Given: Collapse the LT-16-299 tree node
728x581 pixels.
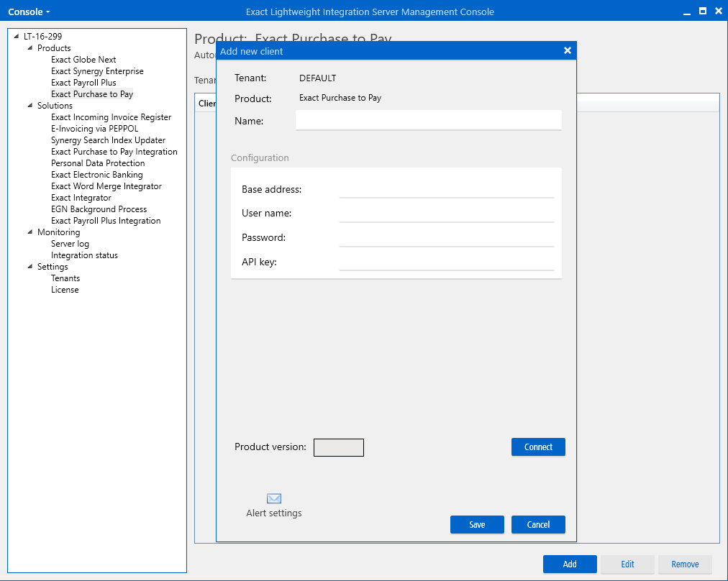Looking at the screenshot, I should [17, 36].
